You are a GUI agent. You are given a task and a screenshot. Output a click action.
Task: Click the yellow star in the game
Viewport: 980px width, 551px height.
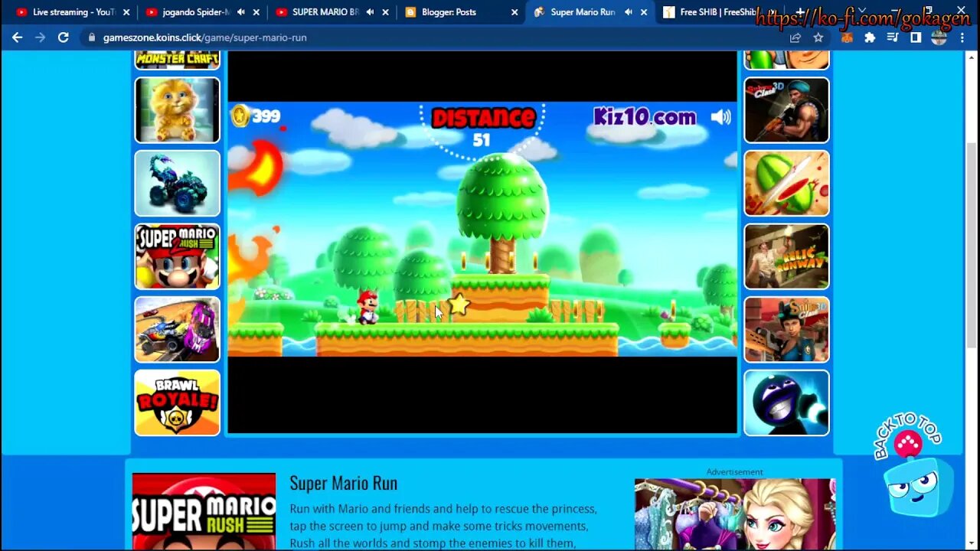point(459,305)
